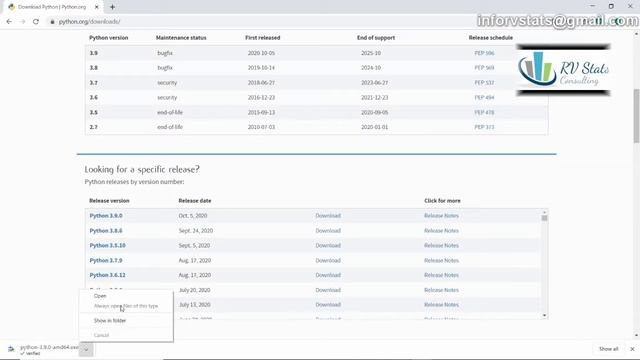Close the Download Python tab

[x=97, y=7]
